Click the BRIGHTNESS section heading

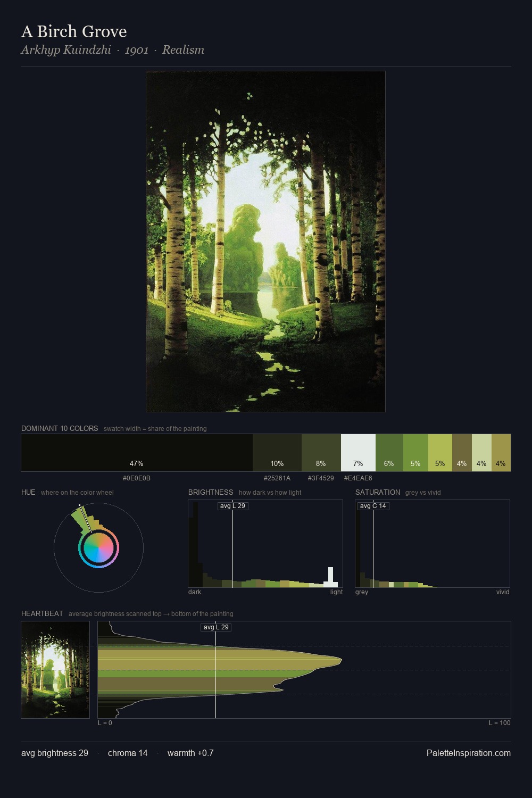click(211, 492)
